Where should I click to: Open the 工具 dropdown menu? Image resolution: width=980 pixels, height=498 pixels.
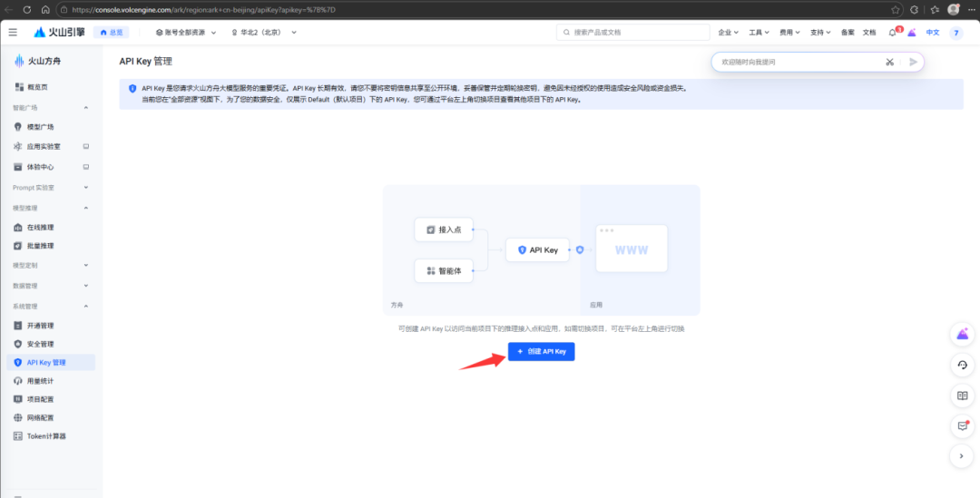point(759,33)
